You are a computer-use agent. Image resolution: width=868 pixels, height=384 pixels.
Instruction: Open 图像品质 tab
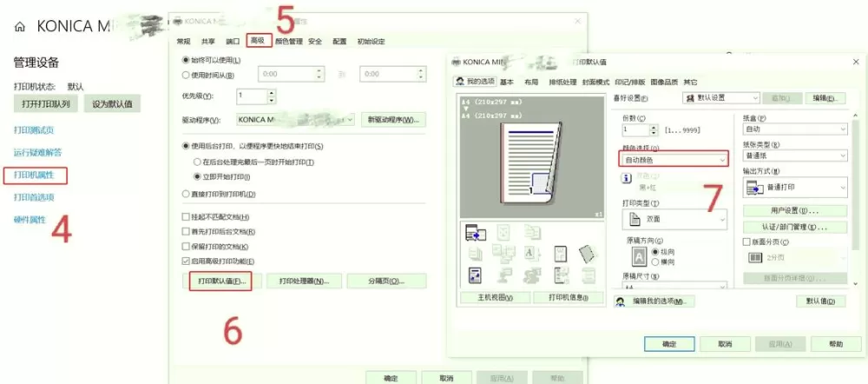point(664,82)
